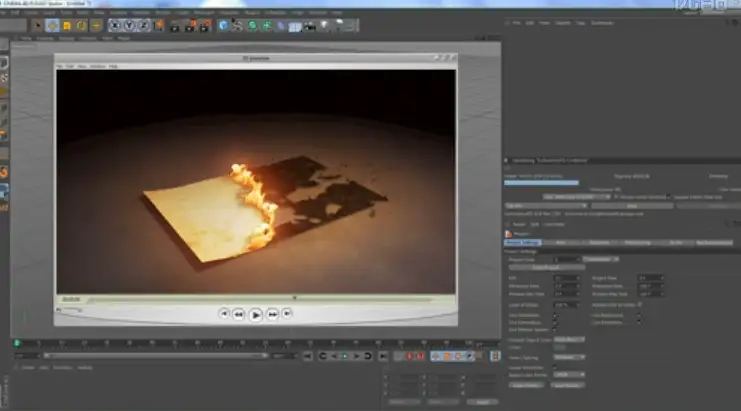Go to start of animation timeline
The width and height of the screenshot is (741, 411).
coord(308,356)
